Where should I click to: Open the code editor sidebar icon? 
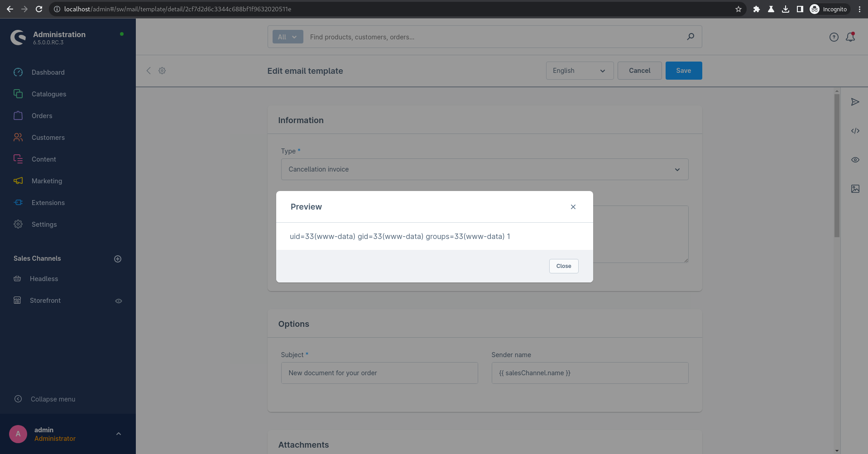pyautogui.click(x=855, y=131)
